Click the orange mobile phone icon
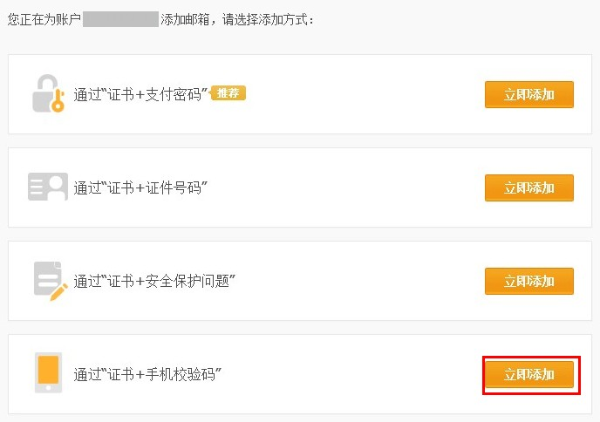The height and width of the screenshot is (422, 600). (48, 374)
